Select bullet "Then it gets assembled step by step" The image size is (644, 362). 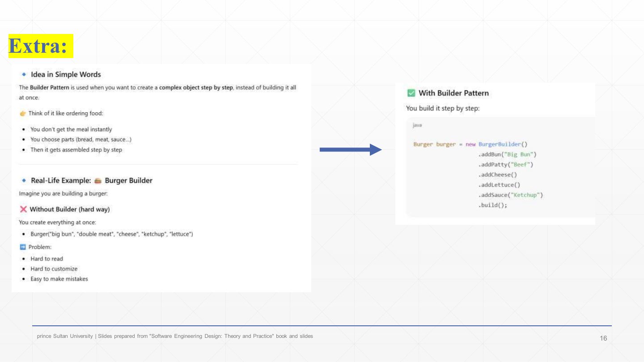(x=76, y=150)
